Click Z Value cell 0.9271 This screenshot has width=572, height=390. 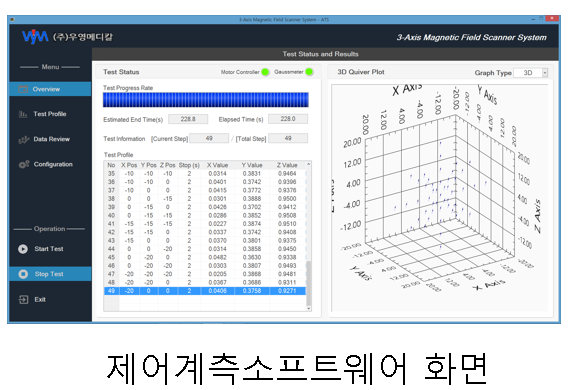point(287,291)
